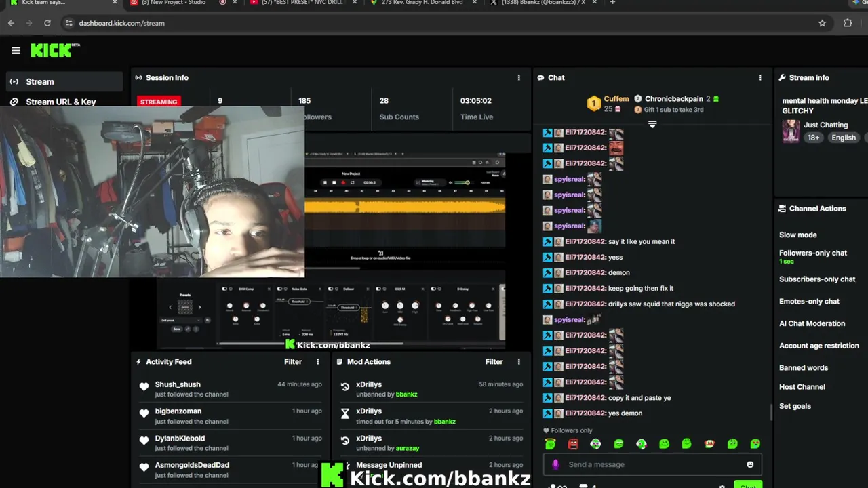Viewport: 868px width, 488px height.
Task: Open Session Info options menu
Action: click(x=519, y=78)
